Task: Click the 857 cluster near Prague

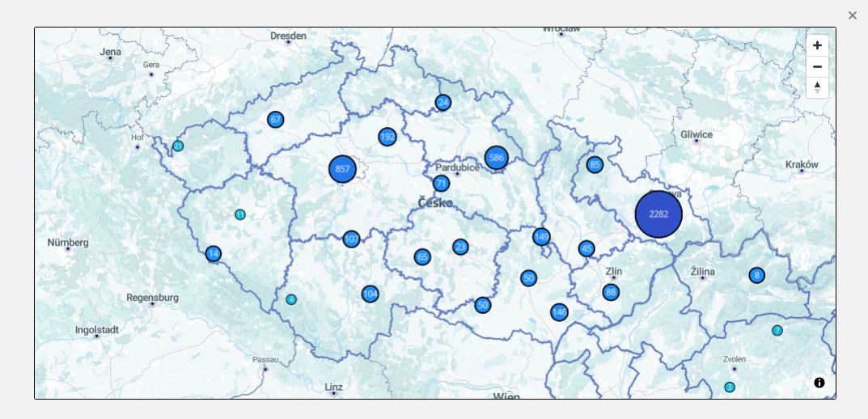Action: [342, 169]
